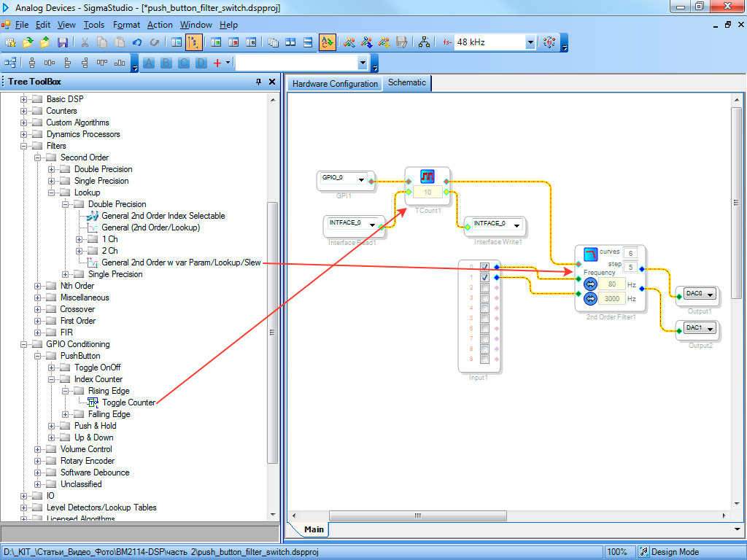Click the red plus icon in second toolbar
Screen dimensions: 747x560
[x=217, y=63]
